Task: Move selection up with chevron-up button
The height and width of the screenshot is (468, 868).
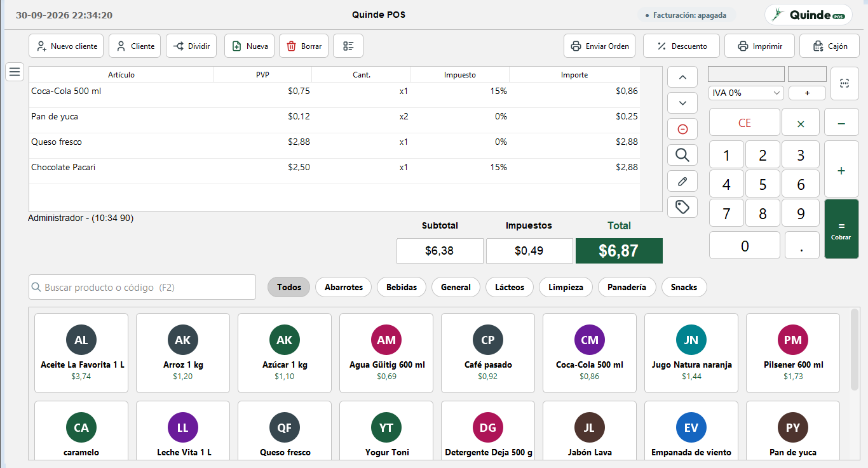Action: coord(682,77)
